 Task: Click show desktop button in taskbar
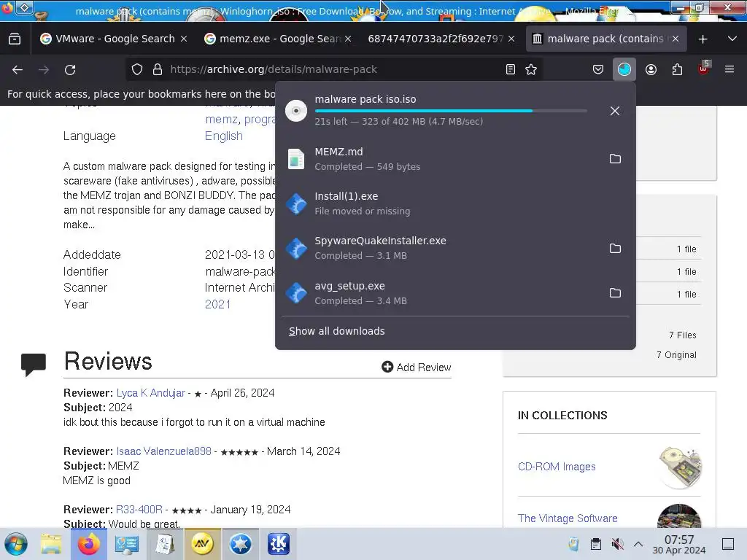pyautogui.click(x=728, y=544)
